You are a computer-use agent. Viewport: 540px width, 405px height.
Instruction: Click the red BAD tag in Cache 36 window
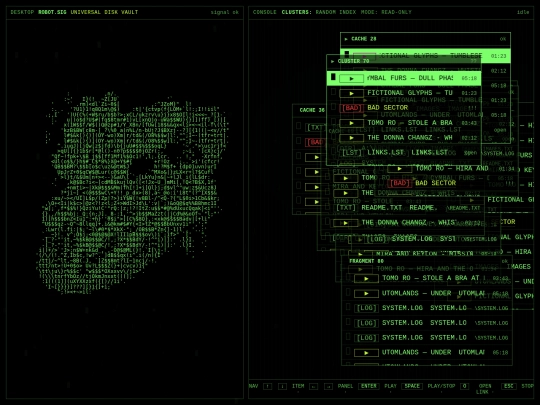coord(315,142)
